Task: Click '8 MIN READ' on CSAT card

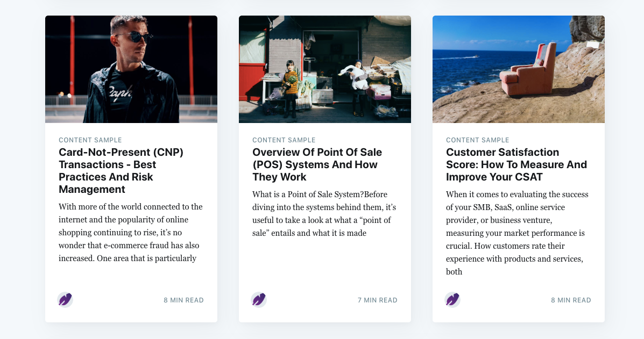Action: click(x=571, y=300)
